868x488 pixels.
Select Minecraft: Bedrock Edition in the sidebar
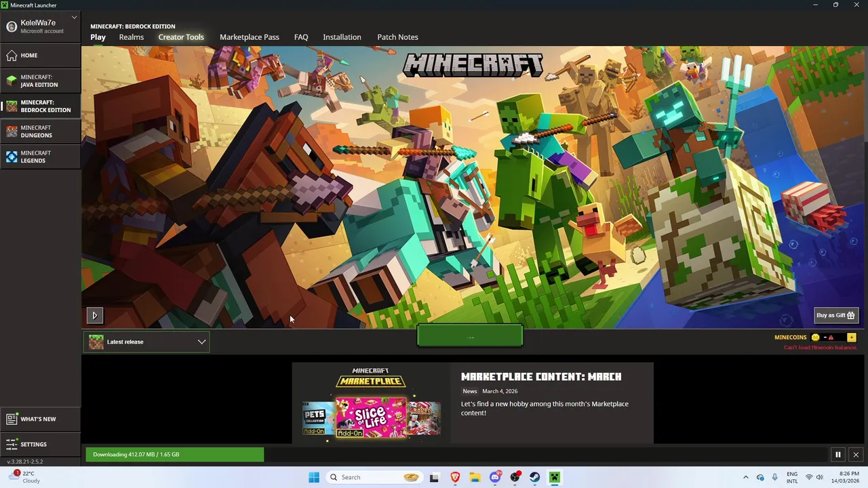(x=40, y=106)
